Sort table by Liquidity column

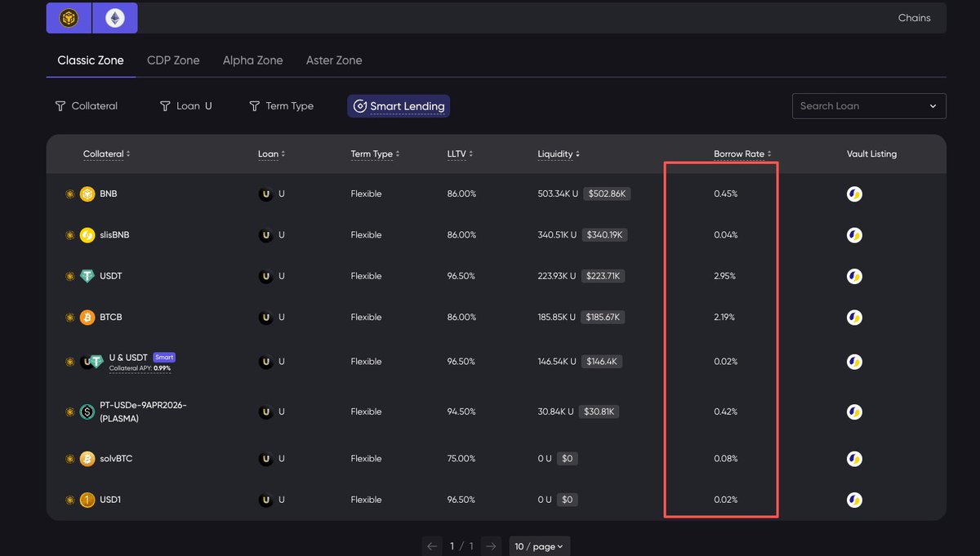pyautogui.click(x=559, y=154)
